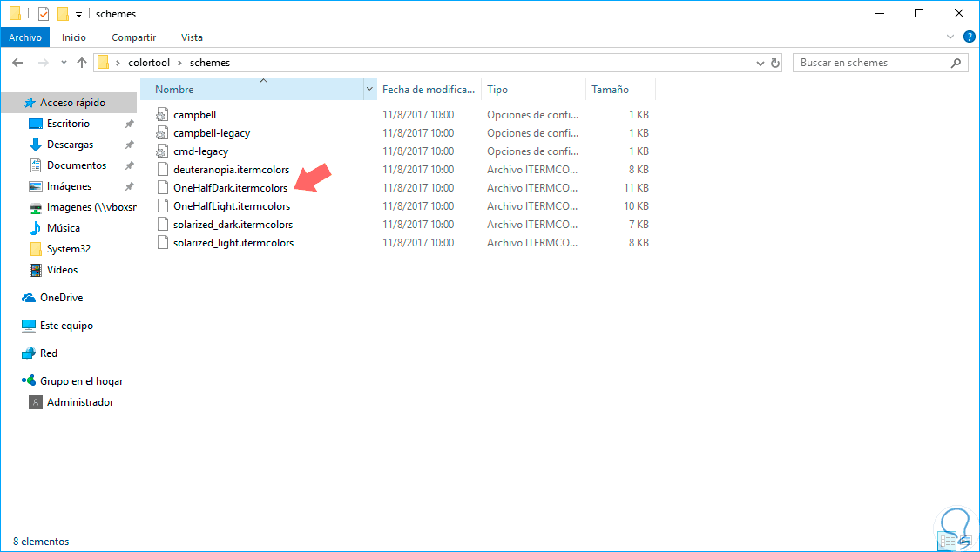Open Música in the navigation pane
This screenshot has height=552, width=980.
coord(63,228)
